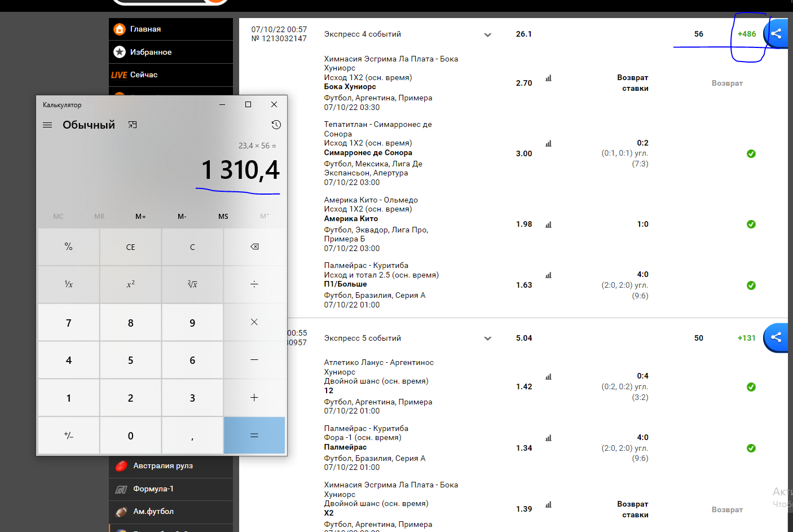Viewport: 793px width, 532px height.
Task: Click digit 4 on calculator
Action: (69, 360)
